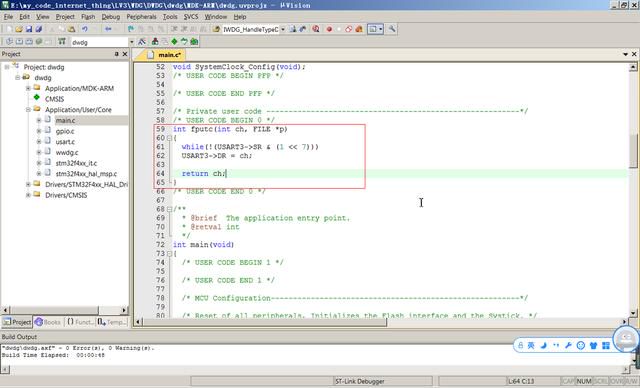
Task: Switch to the Books tab in project pane
Action: 48,322
